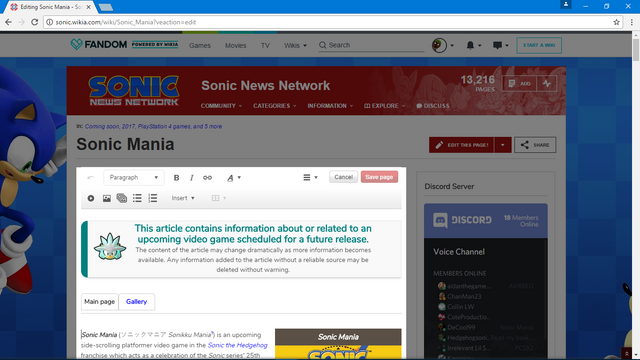Open the Sonic News Network title link
This screenshot has height=360, width=640.
coord(265,86)
